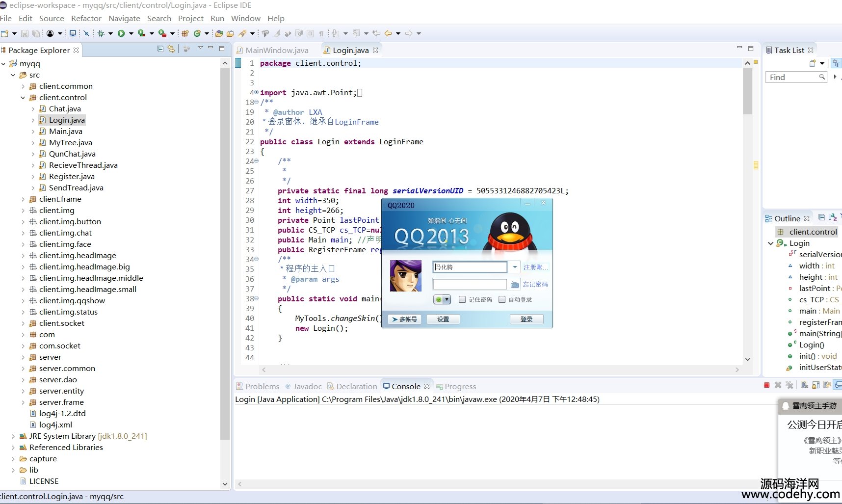The width and height of the screenshot is (842, 504).
Task: Click the Open Type toolbar icon
Action: 219,33
